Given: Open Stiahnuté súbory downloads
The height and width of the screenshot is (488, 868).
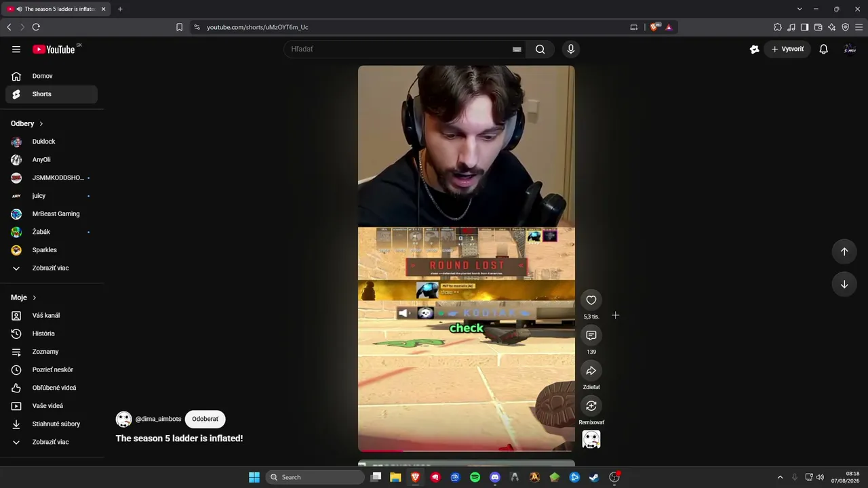Looking at the screenshot, I should [x=52, y=424].
